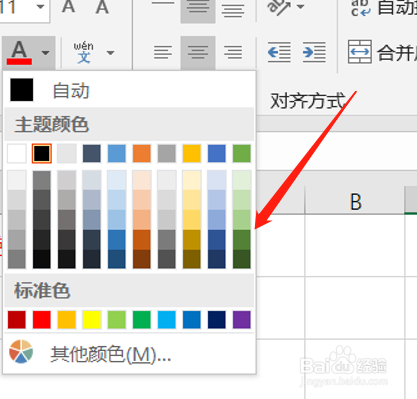Select standard light green swatch
This screenshot has width=417, height=399.
pos(117,320)
